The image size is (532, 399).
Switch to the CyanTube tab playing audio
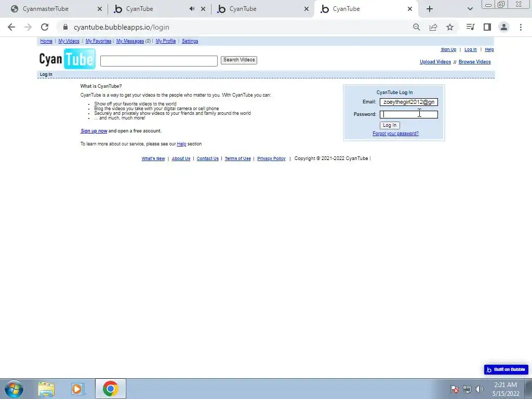[139, 9]
